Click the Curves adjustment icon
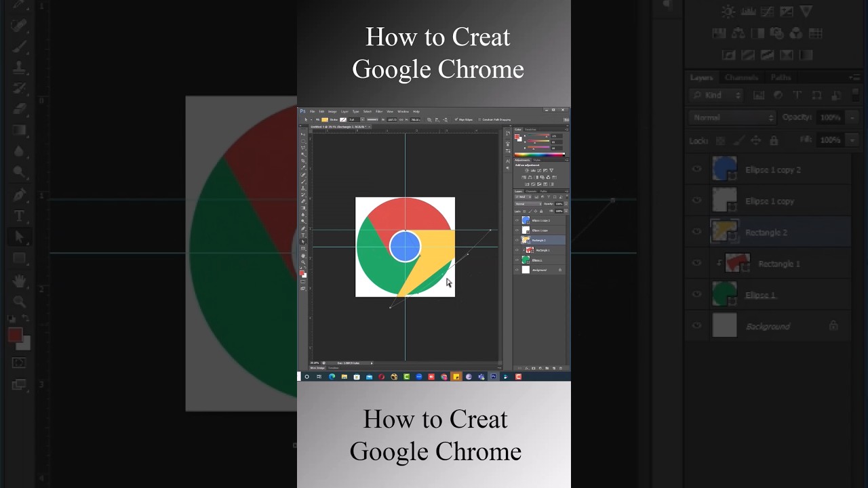868x488 pixels. tap(539, 170)
